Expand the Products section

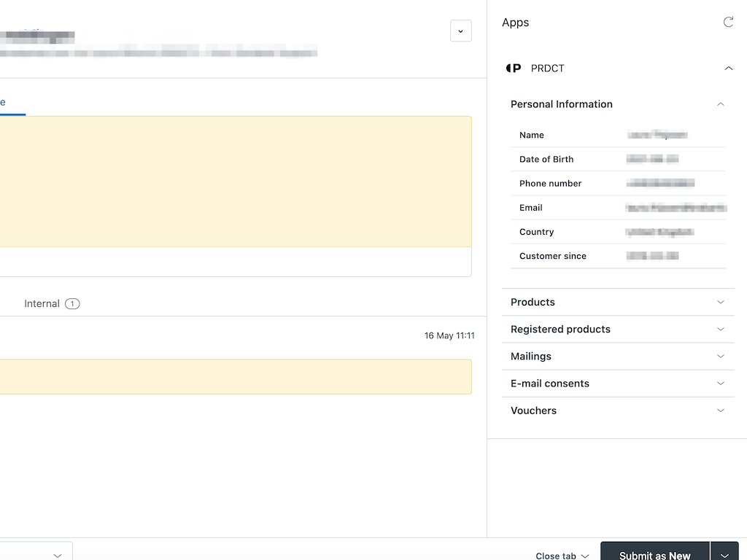[x=720, y=303]
